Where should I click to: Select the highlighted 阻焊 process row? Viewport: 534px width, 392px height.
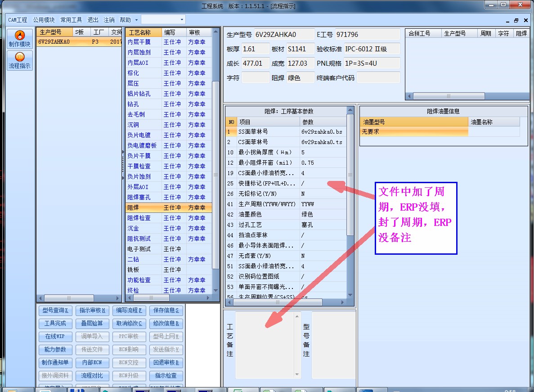169,207
